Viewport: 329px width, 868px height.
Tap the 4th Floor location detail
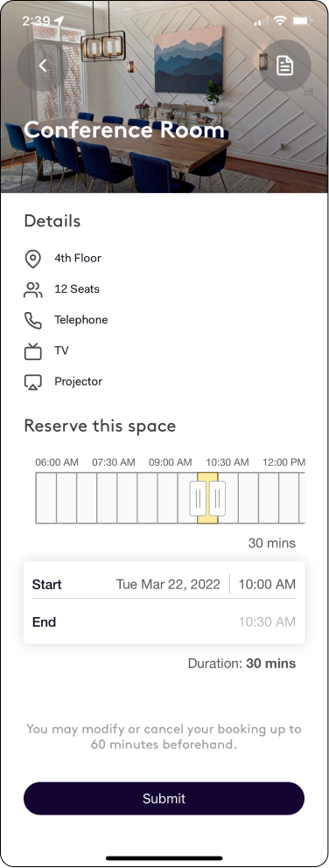78,258
